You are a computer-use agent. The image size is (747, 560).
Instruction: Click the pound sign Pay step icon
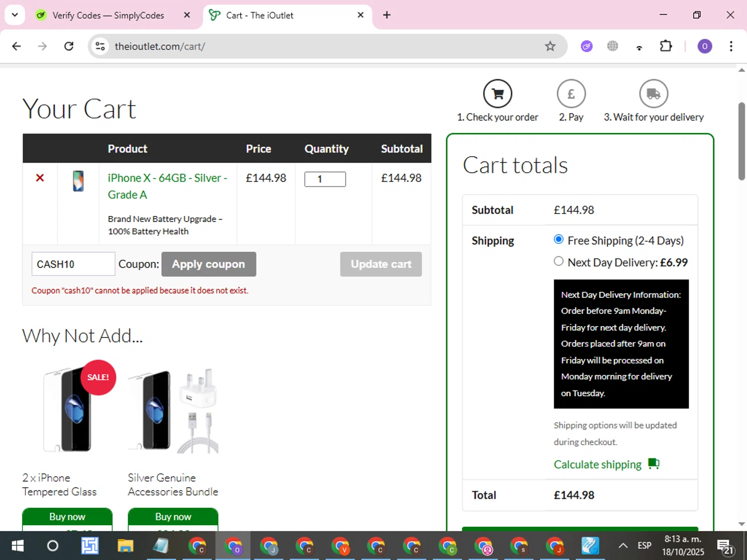[x=571, y=94]
